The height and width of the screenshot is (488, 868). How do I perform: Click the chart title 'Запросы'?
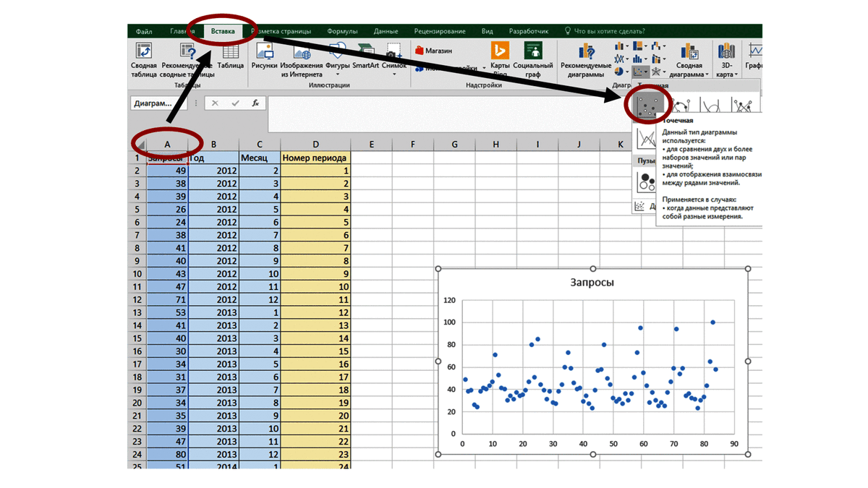[x=592, y=283]
